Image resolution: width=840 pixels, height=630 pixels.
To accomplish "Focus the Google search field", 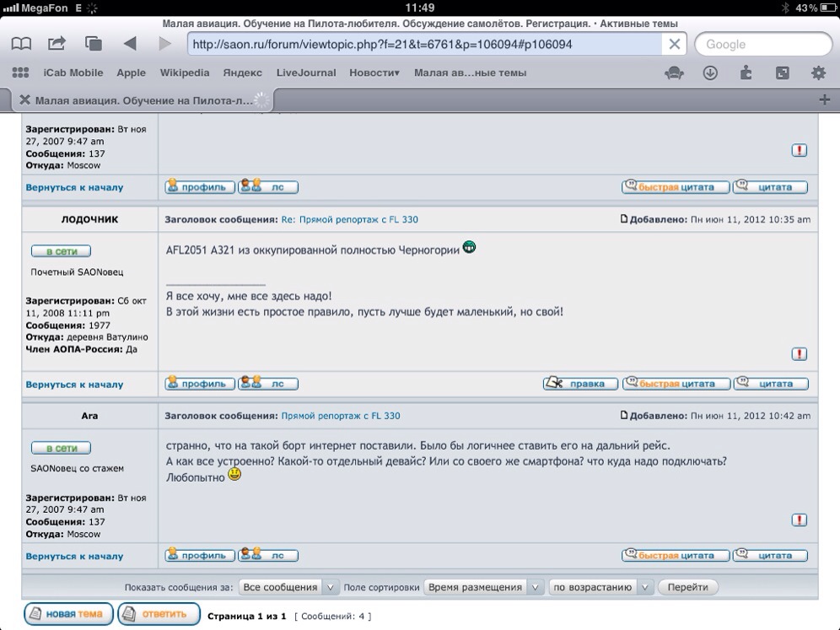I will (x=762, y=45).
